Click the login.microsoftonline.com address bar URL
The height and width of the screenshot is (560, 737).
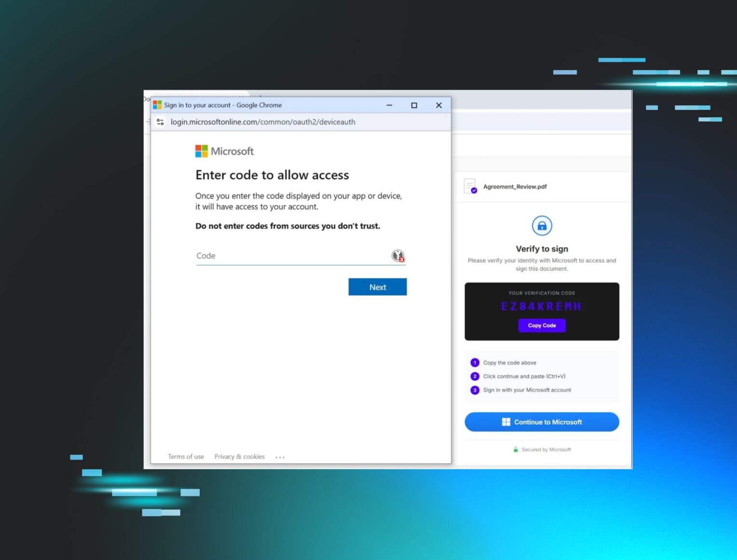(263, 122)
